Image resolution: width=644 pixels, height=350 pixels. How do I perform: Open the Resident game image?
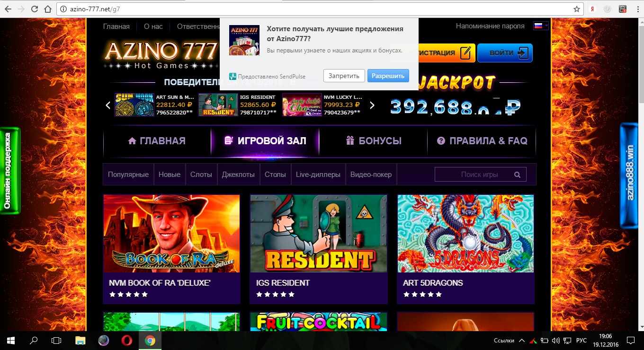[x=319, y=234]
